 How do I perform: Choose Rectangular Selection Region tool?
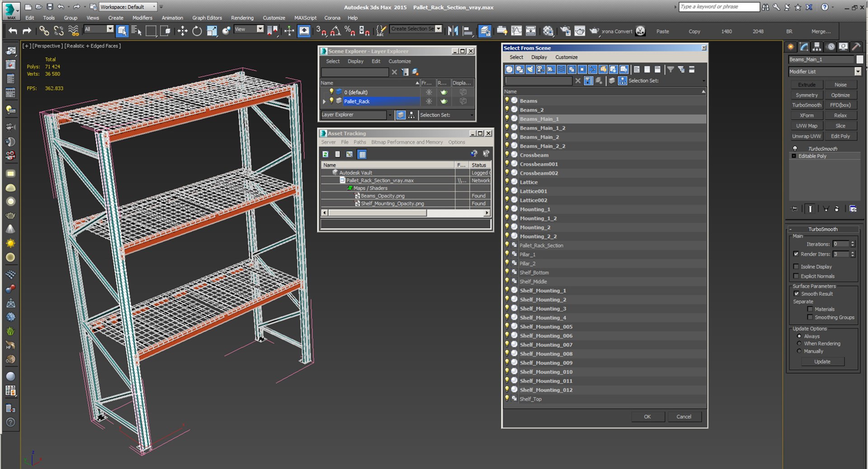coord(151,31)
